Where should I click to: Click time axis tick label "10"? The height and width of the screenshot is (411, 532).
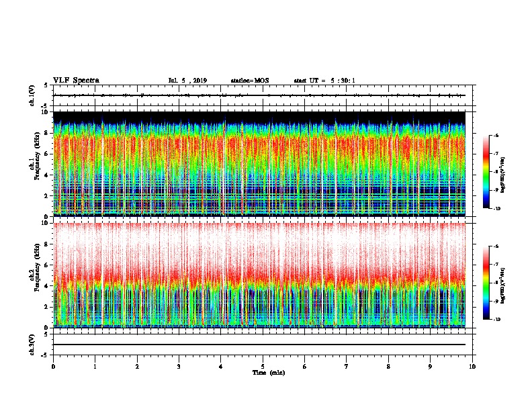(472, 367)
